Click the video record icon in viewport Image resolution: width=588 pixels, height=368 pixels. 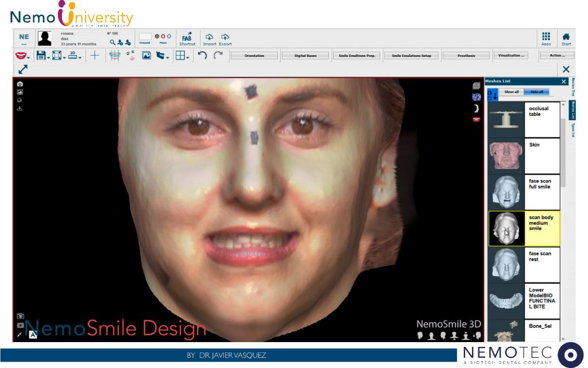(20, 325)
